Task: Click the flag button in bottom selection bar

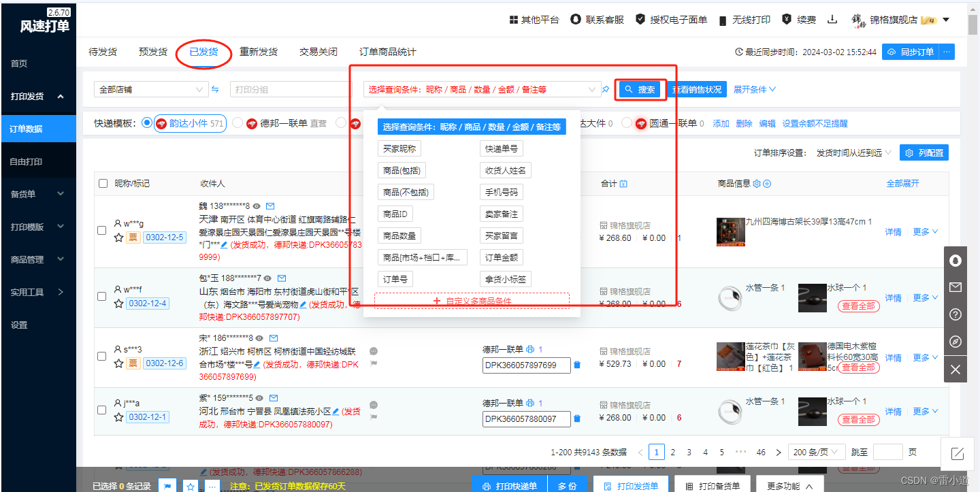Action: pos(167,486)
